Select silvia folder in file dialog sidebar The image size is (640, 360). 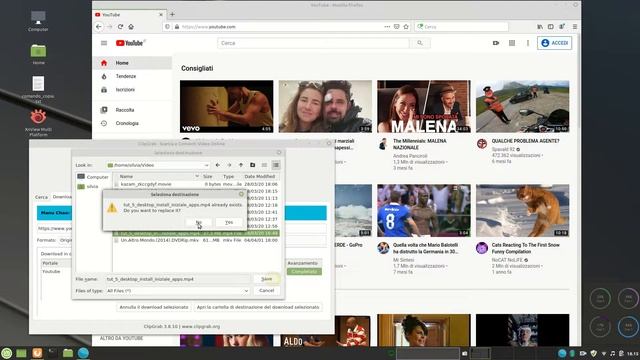point(89,187)
